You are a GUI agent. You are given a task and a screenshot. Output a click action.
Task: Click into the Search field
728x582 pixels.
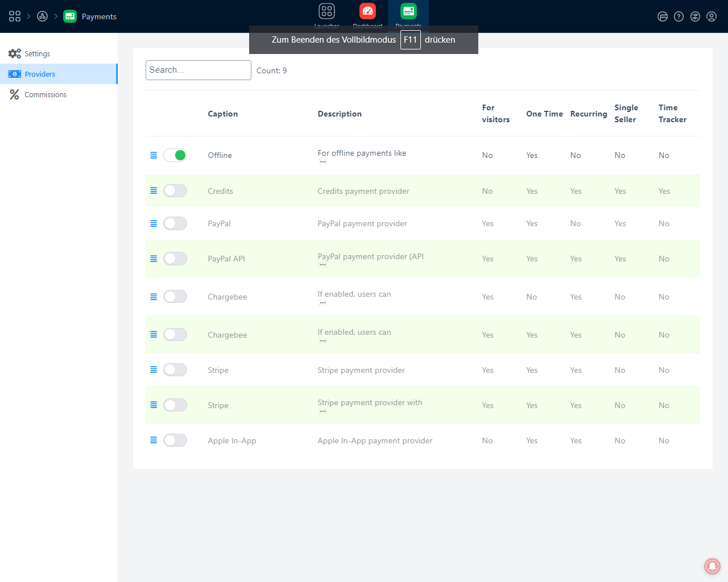(x=198, y=70)
